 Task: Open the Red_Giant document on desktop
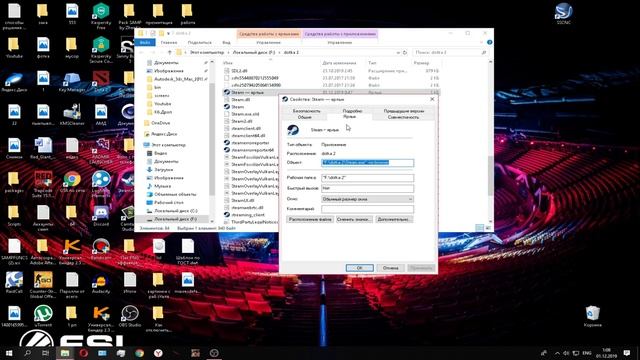(x=43, y=148)
